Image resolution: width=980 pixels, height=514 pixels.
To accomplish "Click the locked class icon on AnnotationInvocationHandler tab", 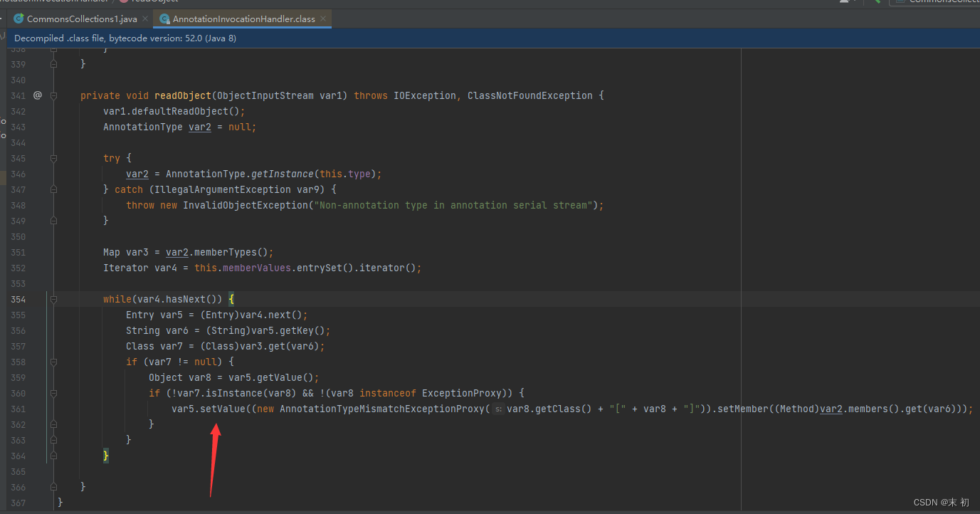I will 165,19.
